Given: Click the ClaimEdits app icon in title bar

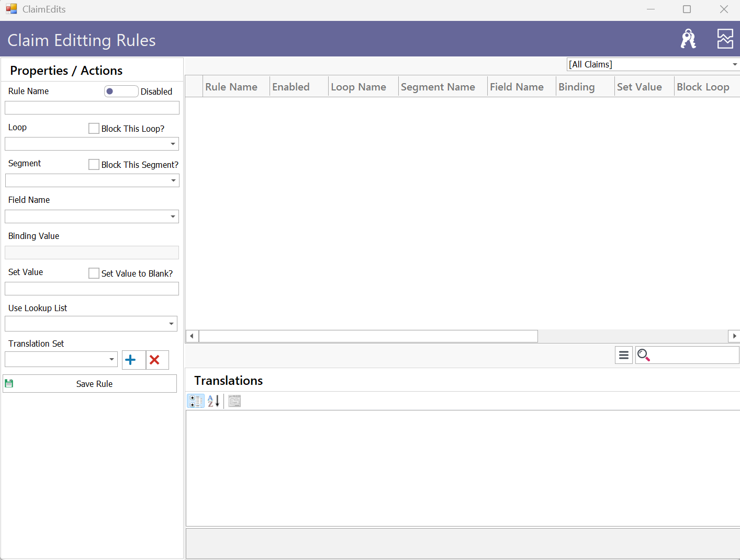Looking at the screenshot, I should click(x=12, y=9).
